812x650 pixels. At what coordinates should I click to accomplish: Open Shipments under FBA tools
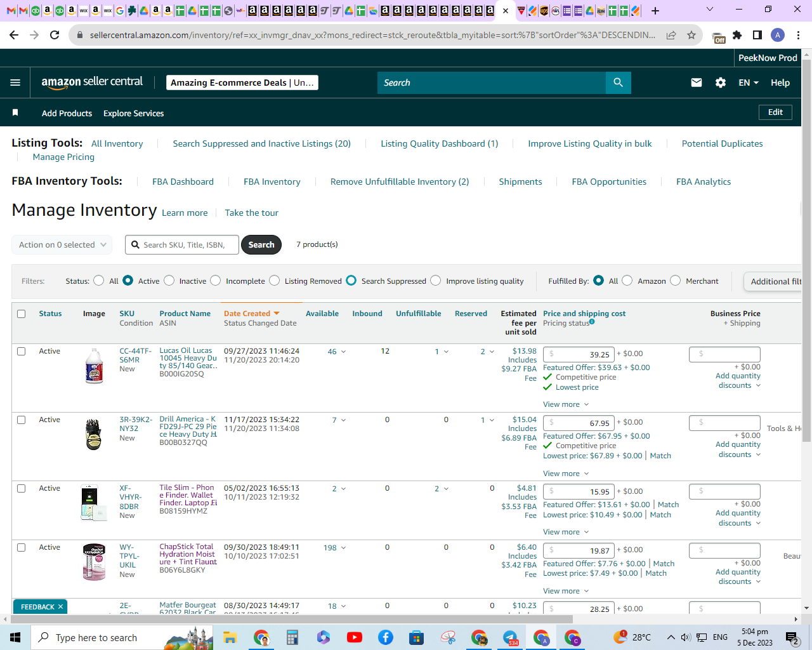(520, 182)
